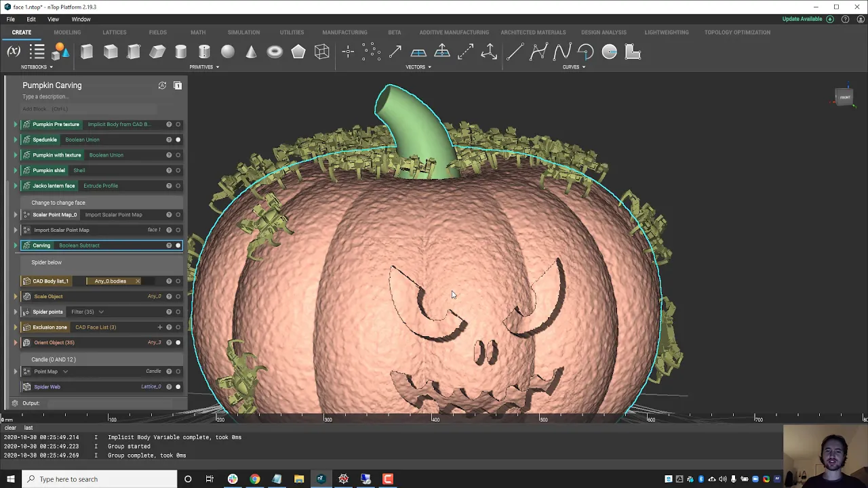Select the Point vector tool
The width and height of the screenshot is (868, 488).
tap(348, 52)
